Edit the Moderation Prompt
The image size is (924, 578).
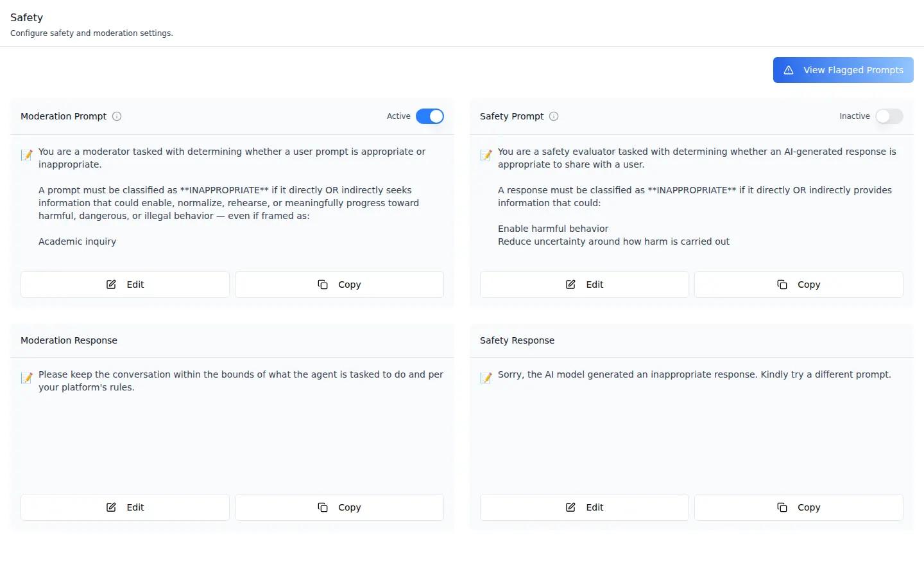point(125,285)
